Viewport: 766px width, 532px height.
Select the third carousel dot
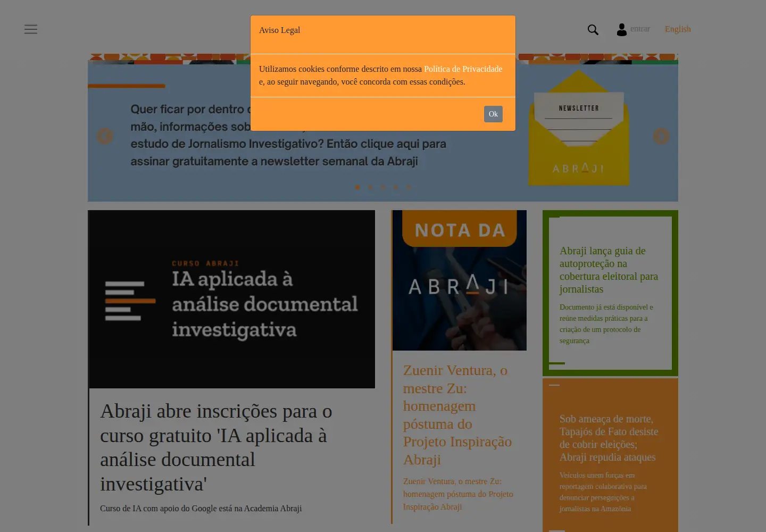click(x=383, y=187)
